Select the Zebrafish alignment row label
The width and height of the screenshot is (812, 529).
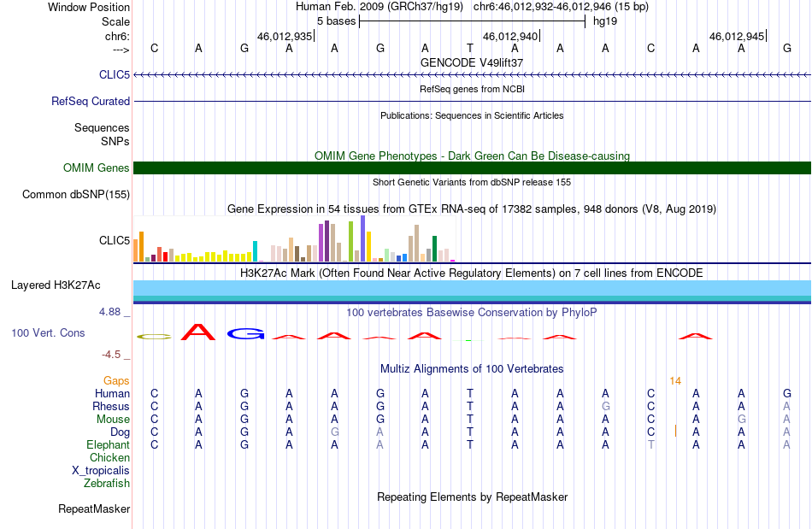[107, 483]
